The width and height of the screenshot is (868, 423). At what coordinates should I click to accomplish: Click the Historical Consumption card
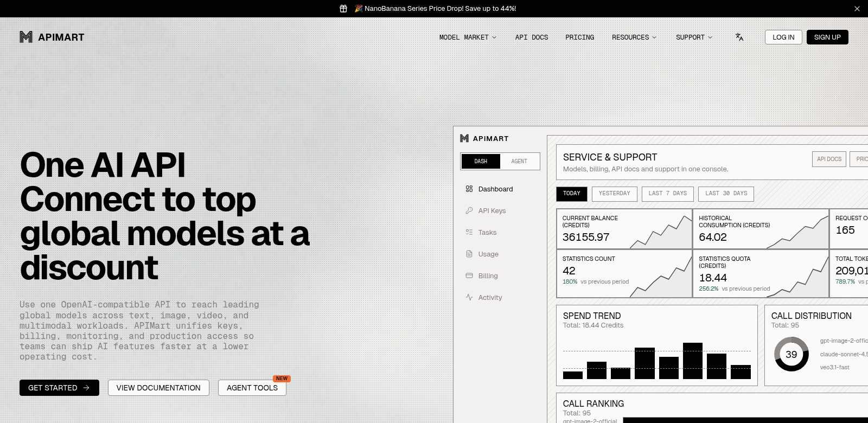(x=761, y=229)
